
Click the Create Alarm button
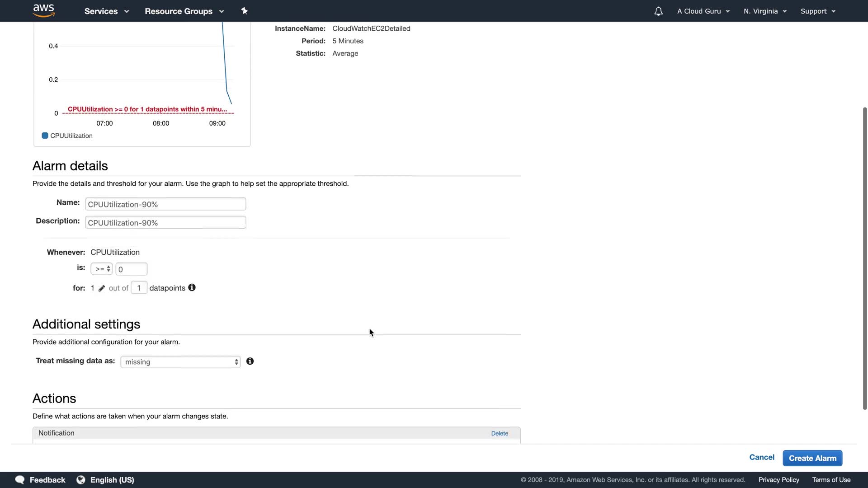click(812, 458)
